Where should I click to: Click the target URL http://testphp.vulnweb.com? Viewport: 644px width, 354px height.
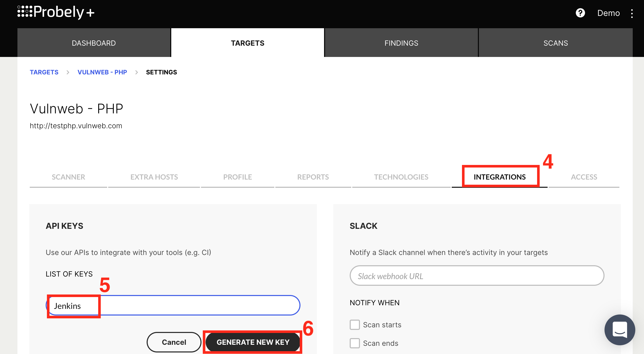point(76,126)
